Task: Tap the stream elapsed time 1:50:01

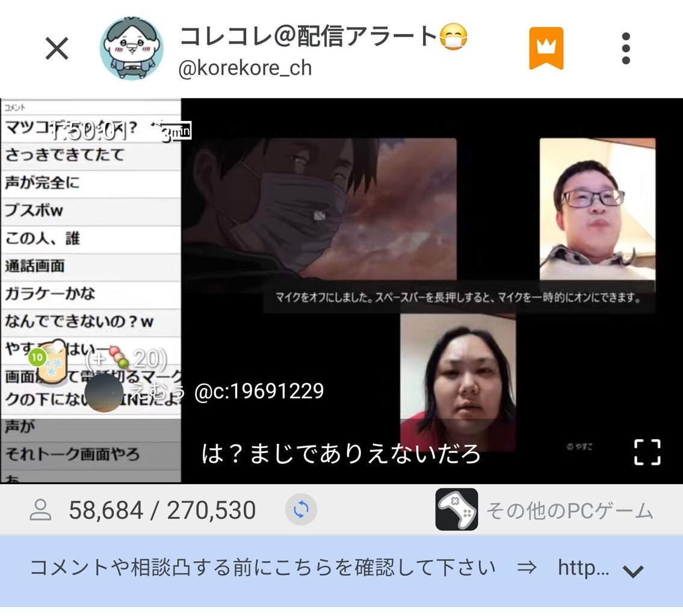Action: click(x=90, y=131)
